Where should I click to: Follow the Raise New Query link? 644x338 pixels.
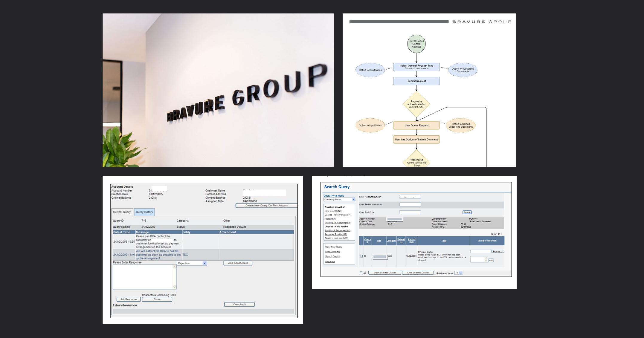click(333, 247)
